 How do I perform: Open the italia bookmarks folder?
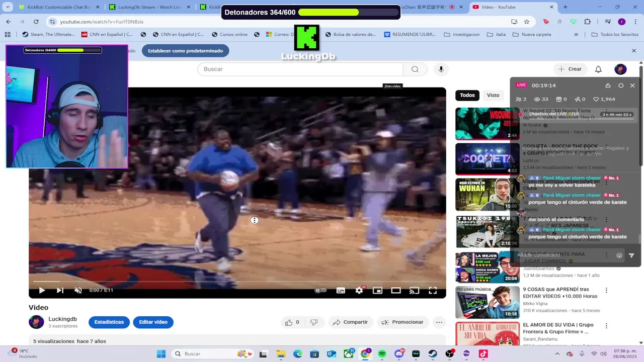(496, 35)
